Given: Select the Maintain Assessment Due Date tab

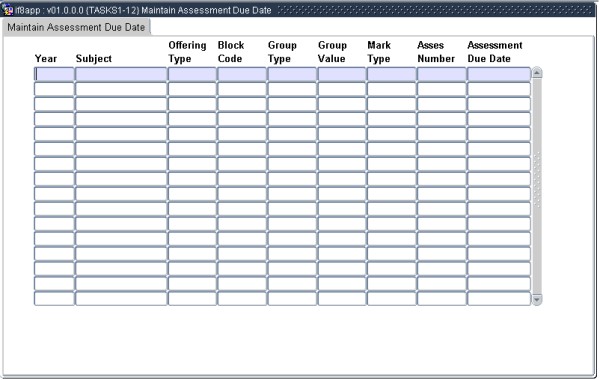Looking at the screenshot, I should (x=76, y=28).
